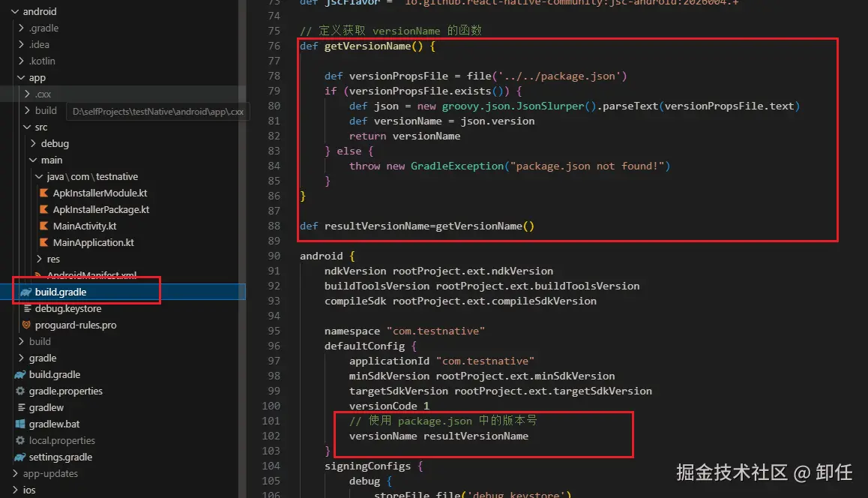Expand the .kotlin folder chevron
The width and height of the screenshot is (868, 498).
(x=21, y=61)
